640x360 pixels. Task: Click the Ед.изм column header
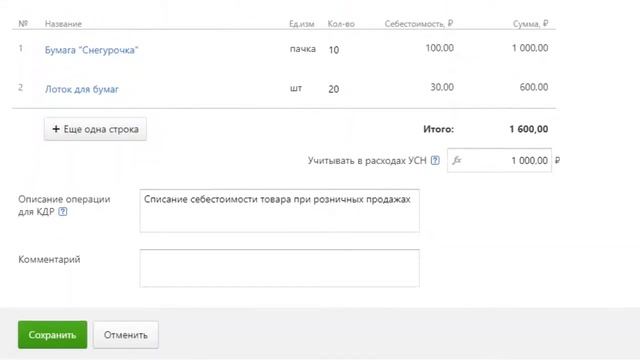[302, 24]
